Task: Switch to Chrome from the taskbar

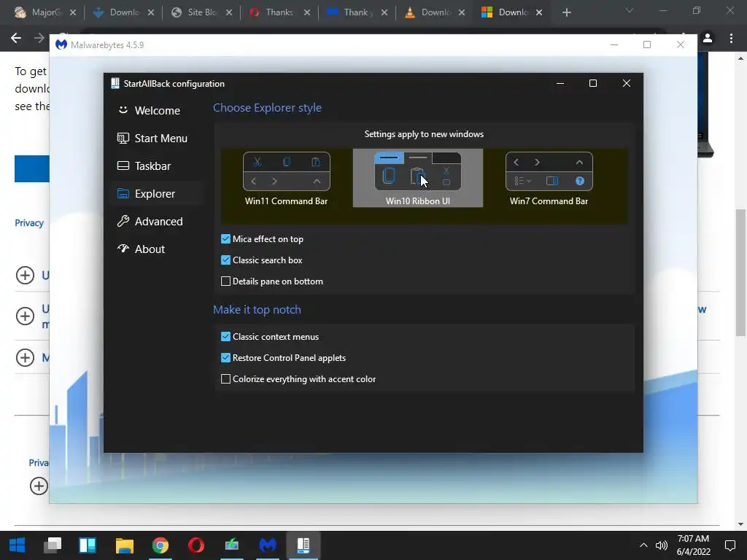Action: pyautogui.click(x=160, y=545)
